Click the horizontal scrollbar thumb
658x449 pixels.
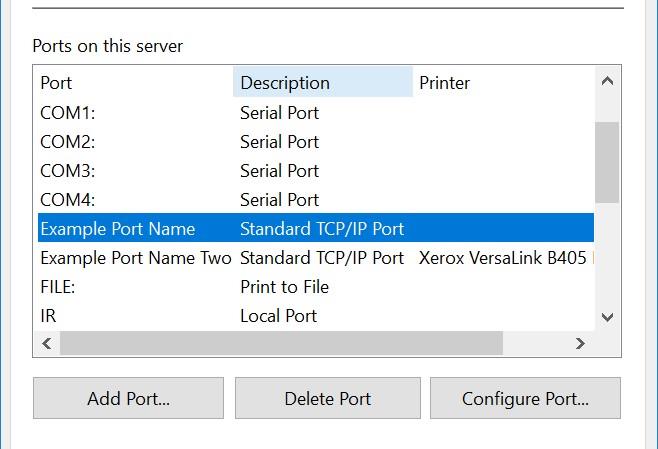pos(282,343)
